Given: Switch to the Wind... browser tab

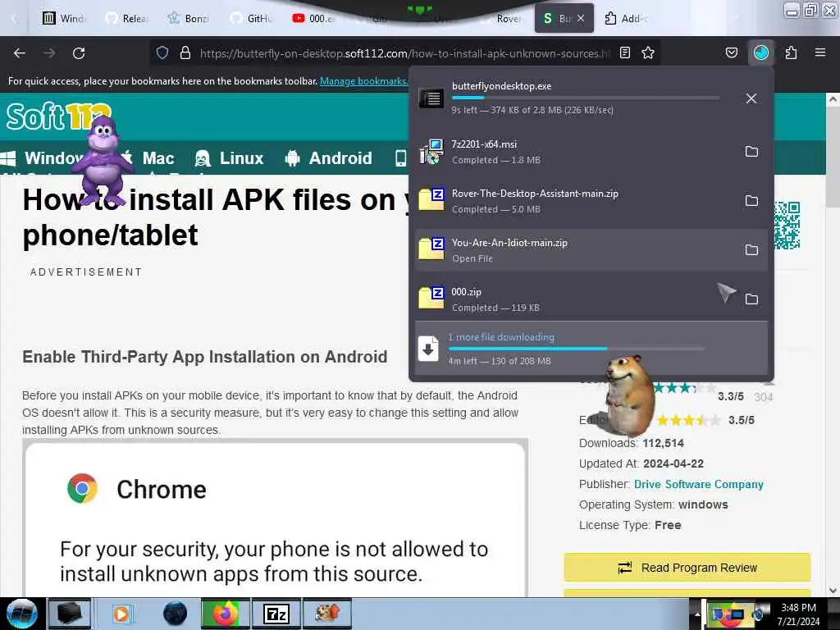Looking at the screenshot, I should click(x=64, y=18).
